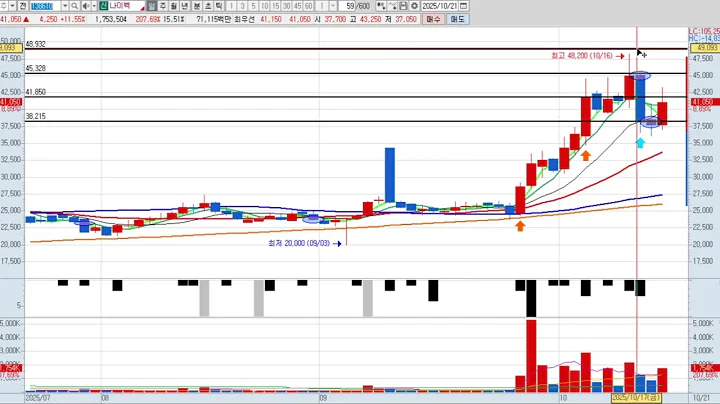Click the red 41,050 price tag on the right axis

point(705,102)
